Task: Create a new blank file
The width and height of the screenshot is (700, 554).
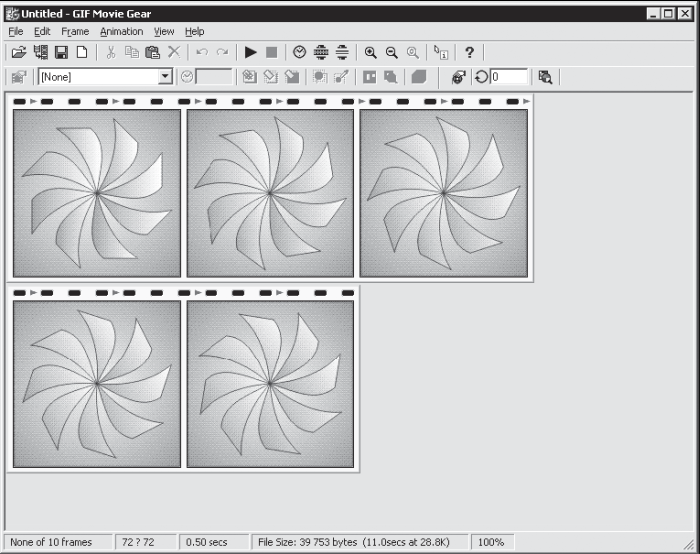Action: (x=82, y=52)
